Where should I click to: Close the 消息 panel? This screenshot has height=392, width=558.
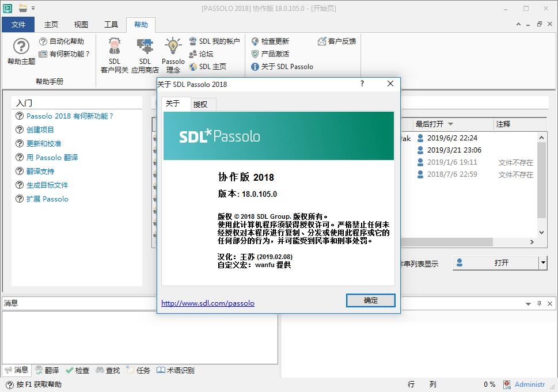click(550, 303)
